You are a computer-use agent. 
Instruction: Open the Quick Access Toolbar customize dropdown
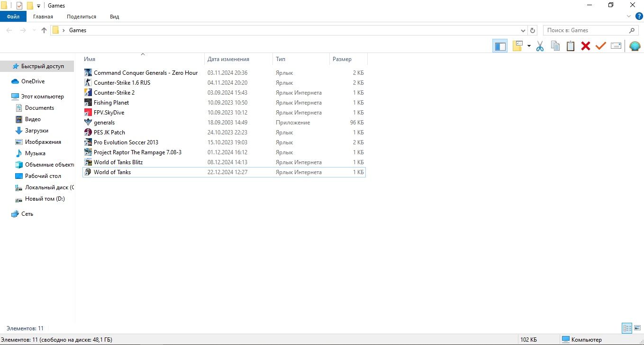pos(38,6)
